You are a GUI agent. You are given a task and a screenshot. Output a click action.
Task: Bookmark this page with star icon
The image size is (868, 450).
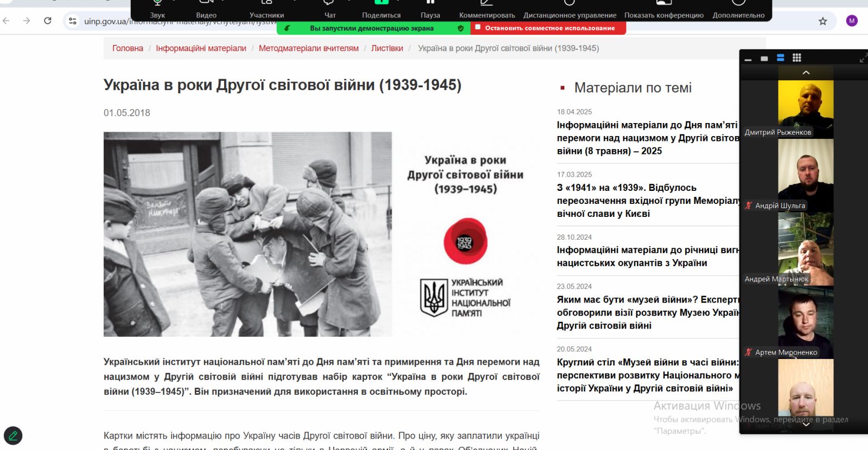click(823, 21)
